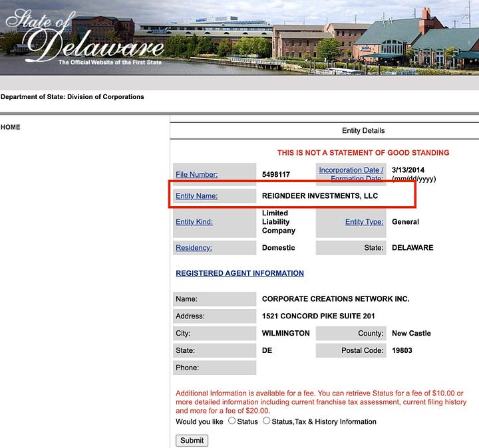Click CORPORATE CREATIONS NETWORK INC. agent name
479x448 pixels.
tap(335, 299)
